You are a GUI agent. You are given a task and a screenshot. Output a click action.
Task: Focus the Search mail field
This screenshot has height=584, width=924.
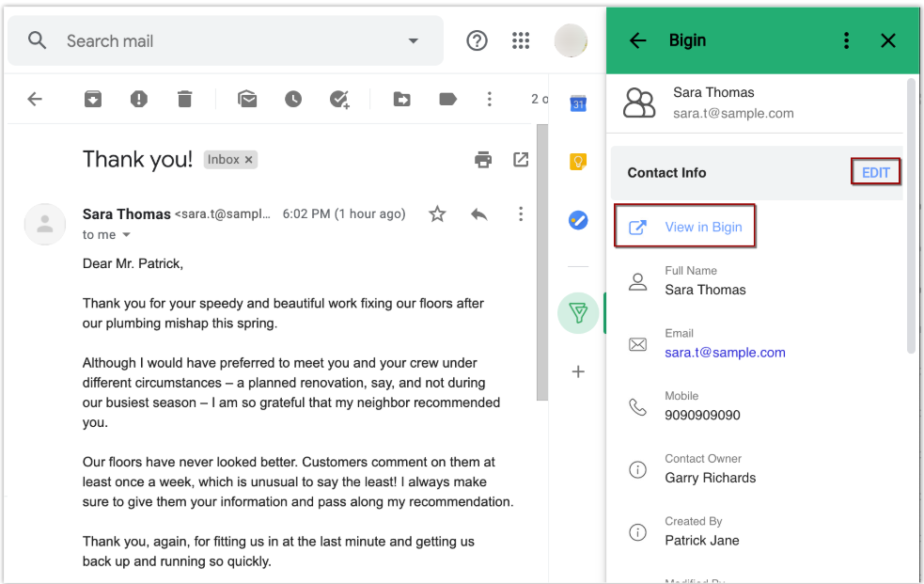[226, 40]
